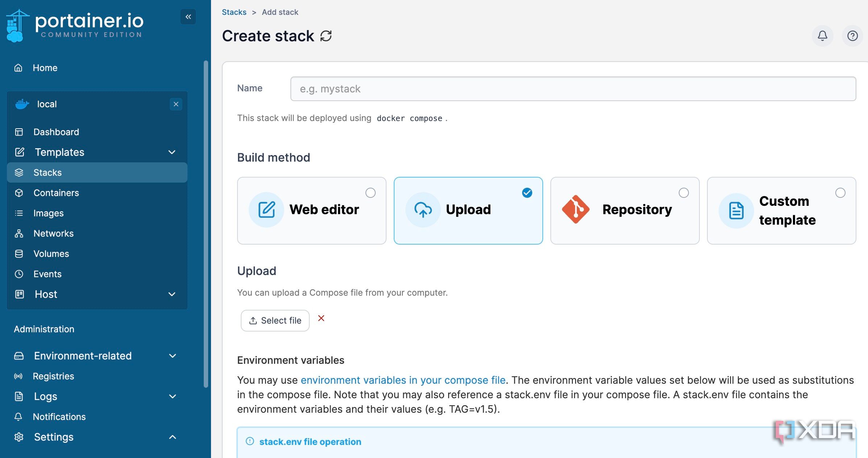Expand the Host menu chevron

(172, 294)
